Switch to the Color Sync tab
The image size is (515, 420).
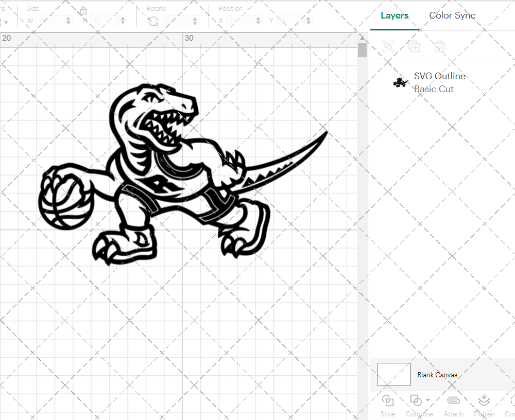point(452,15)
